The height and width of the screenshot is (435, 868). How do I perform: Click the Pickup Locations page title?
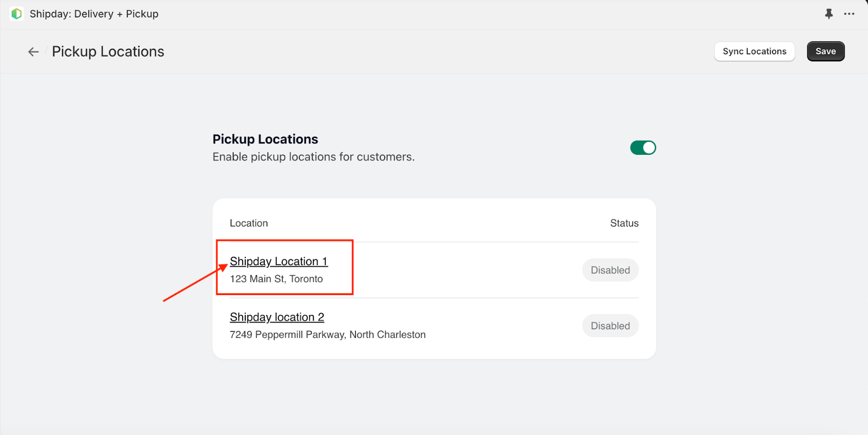coord(108,52)
